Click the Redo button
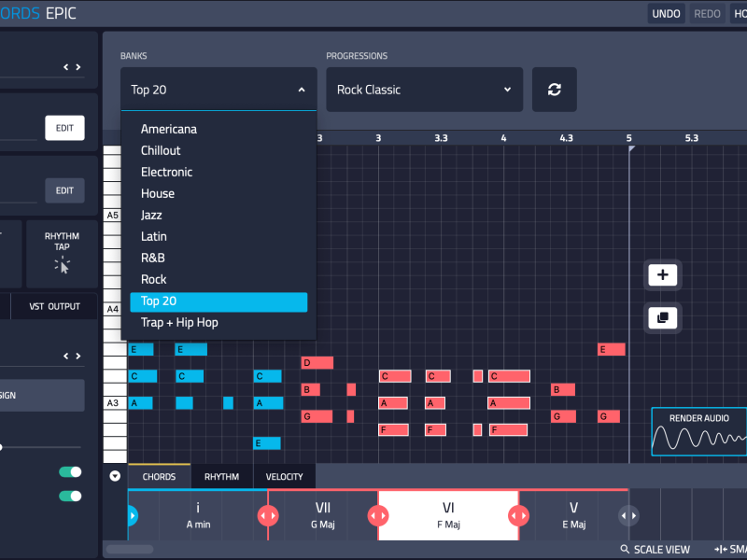747x560 pixels. 707,13
